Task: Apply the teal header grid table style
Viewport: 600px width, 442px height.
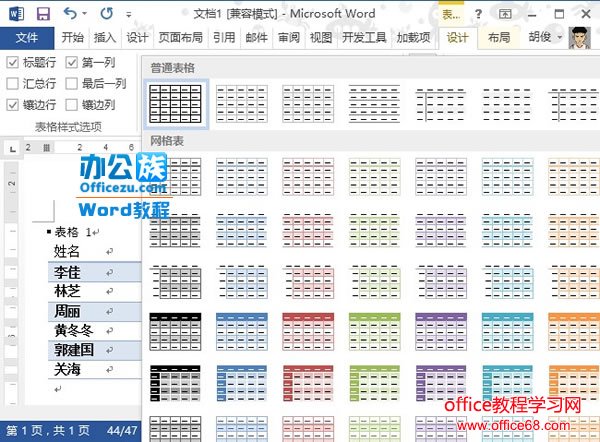Action: coord(507,331)
